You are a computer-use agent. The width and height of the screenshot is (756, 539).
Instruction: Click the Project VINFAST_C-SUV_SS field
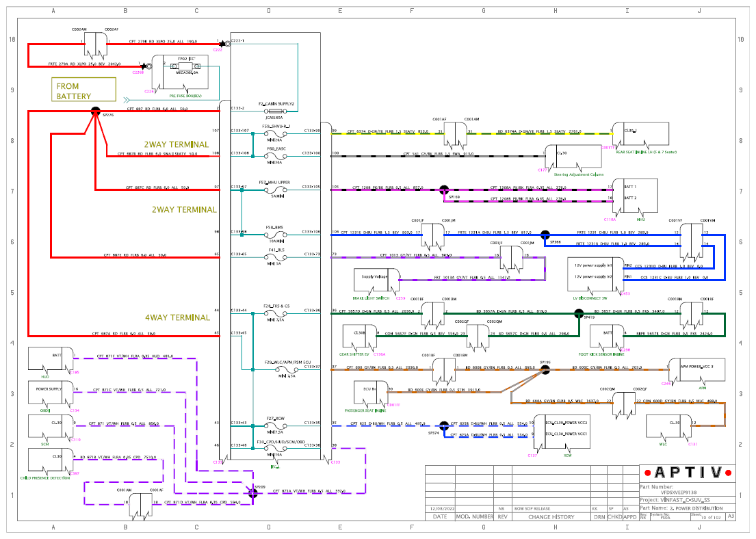688,500
